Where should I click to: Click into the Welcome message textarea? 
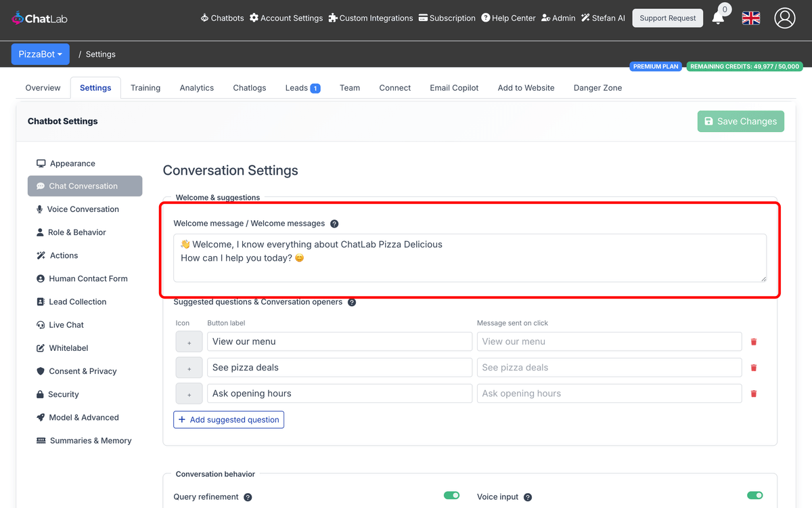470,258
